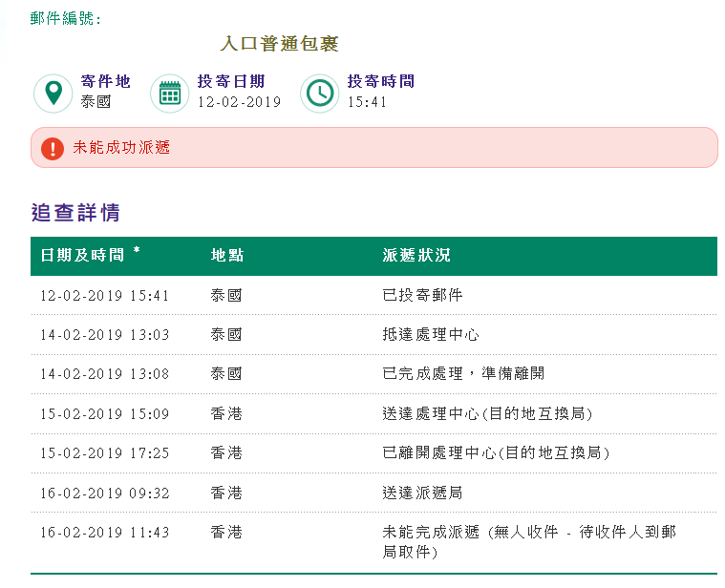Select the 已完成處理，準備離開 status row
This screenshot has height=588, width=725.
(373, 373)
